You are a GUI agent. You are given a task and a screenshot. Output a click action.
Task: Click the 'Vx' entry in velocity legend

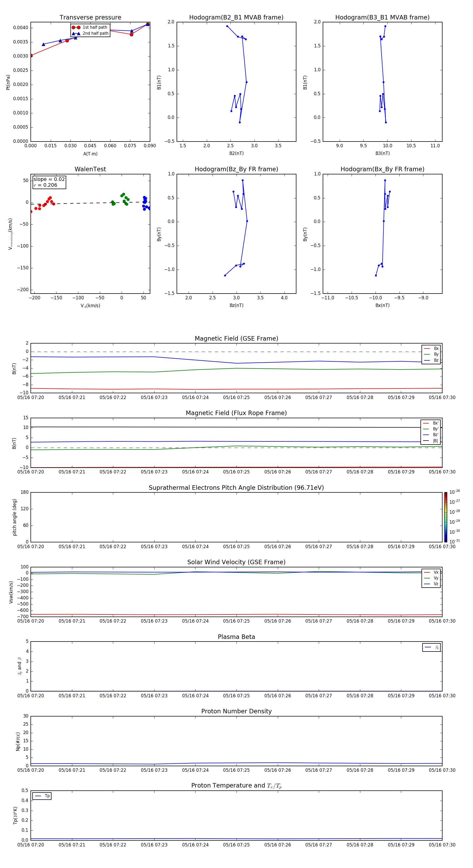tap(431, 572)
